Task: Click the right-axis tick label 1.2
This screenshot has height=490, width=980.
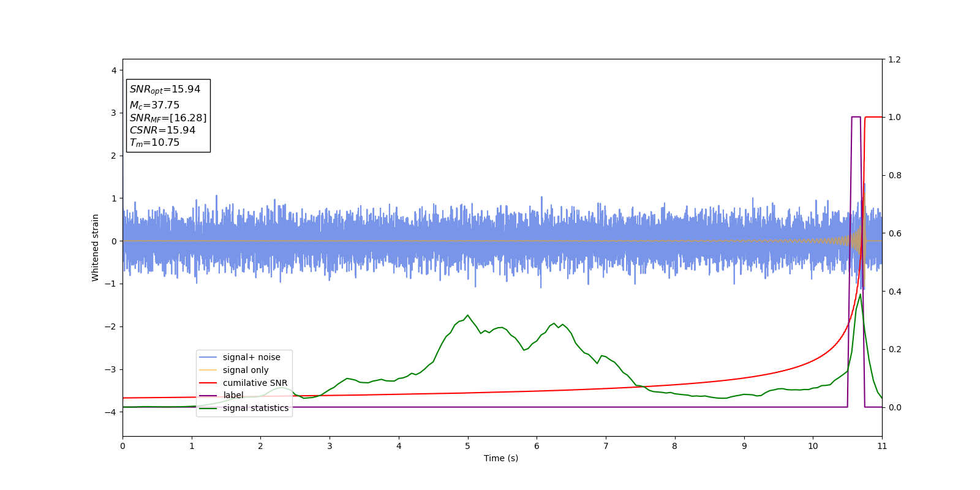Action: tap(894, 59)
